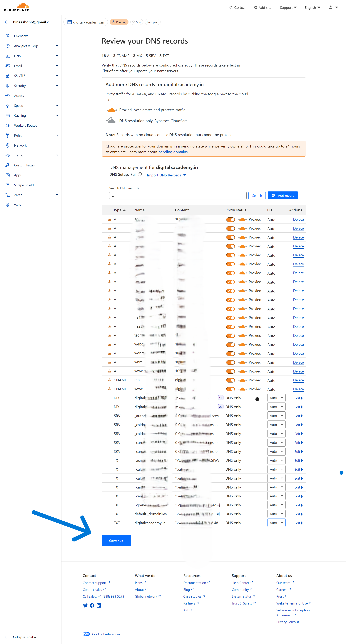Disable proxy on the whm A record

(231, 362)
